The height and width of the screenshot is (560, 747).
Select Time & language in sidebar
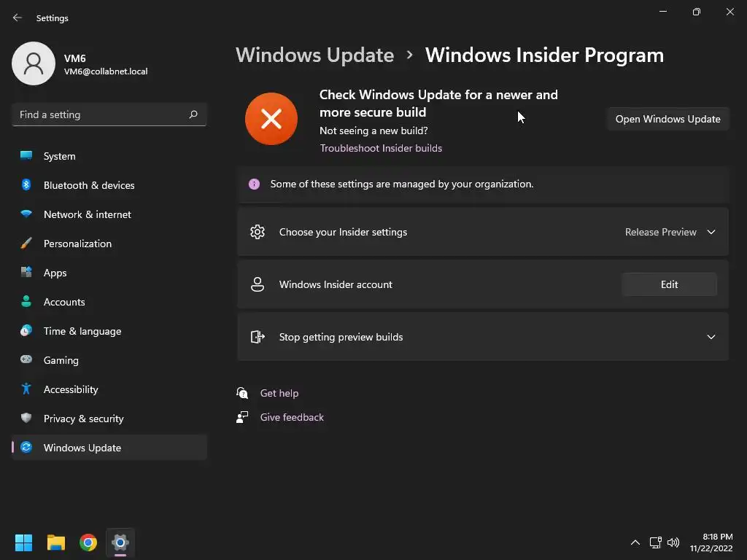pos(82,331)
